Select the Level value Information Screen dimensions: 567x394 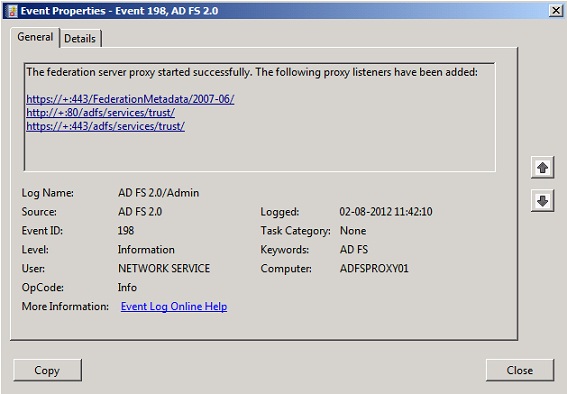point(146,249)
